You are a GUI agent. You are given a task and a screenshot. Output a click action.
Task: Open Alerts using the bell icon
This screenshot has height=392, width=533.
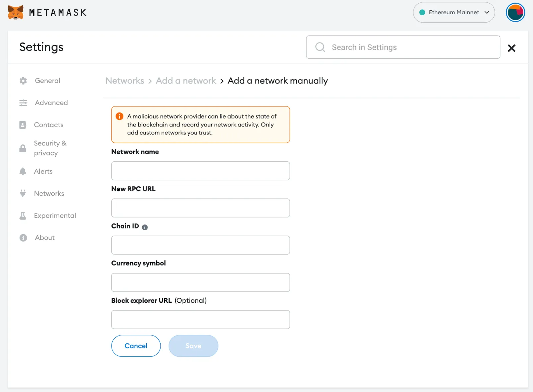[x=23, y=171]
